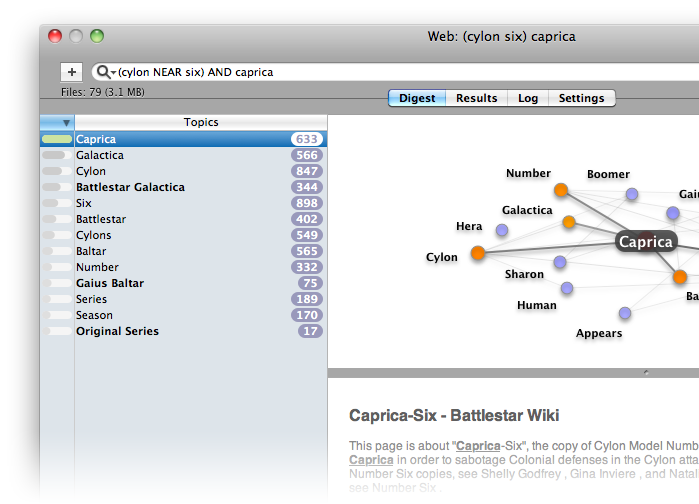Select the Galactica topic in the list
Image resolution: width=699 pixels, height=504 pixels.
(x=183, y=155)
